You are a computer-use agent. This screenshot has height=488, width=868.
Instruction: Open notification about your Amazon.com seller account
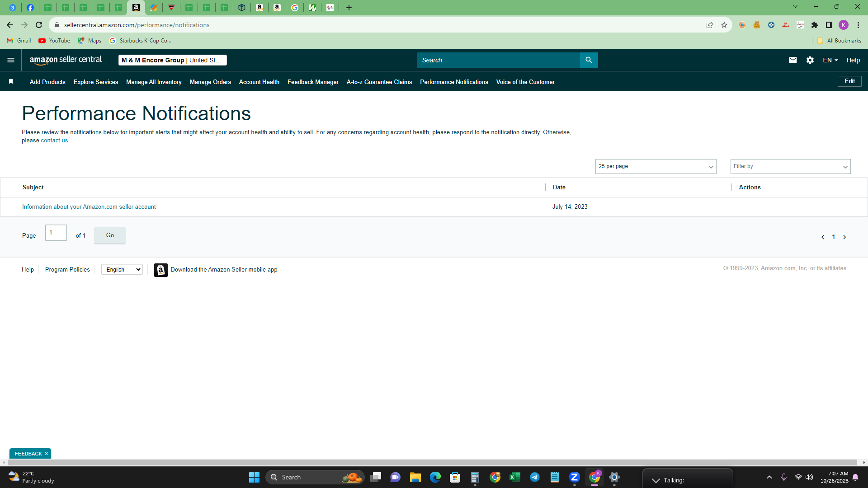pos(89,207)
